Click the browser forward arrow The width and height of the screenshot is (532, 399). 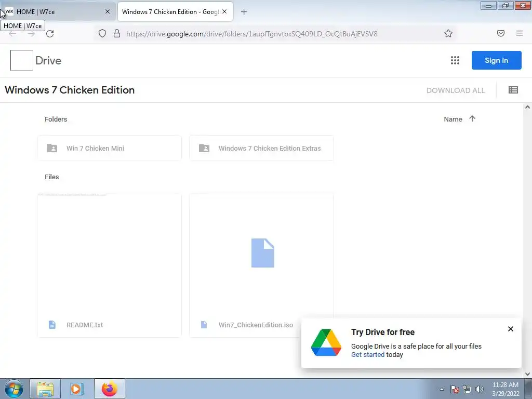(31, 34)
